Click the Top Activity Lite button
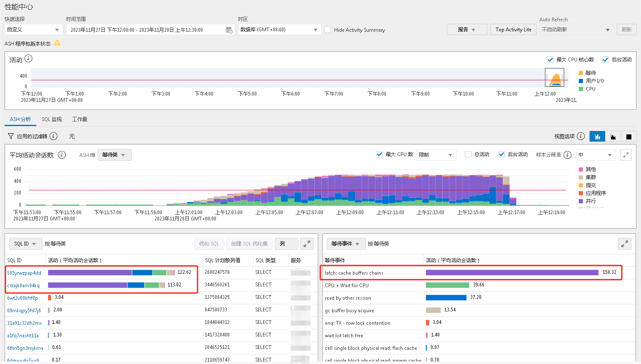Viewport: 641px width, 364px height. [513, 30]
